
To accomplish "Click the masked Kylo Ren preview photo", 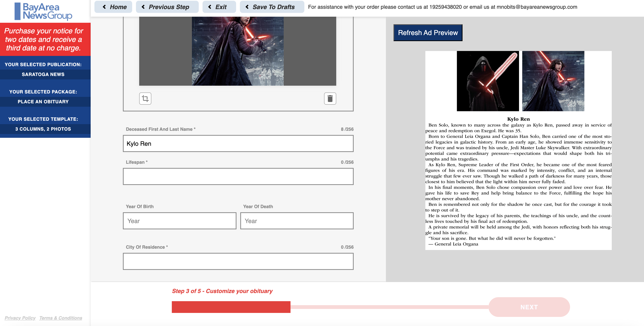I will point(488,81).
